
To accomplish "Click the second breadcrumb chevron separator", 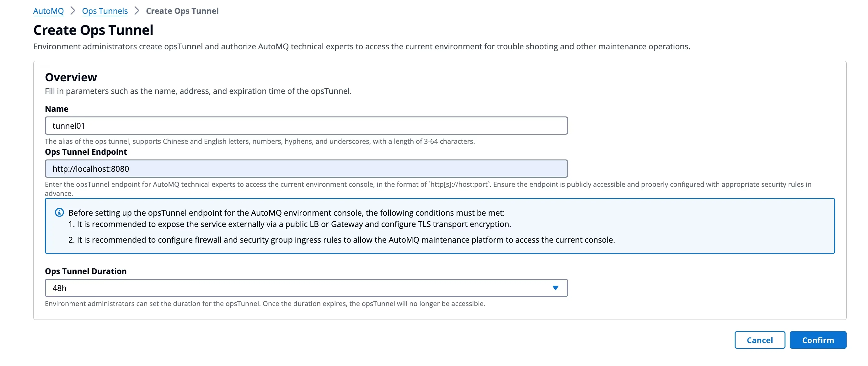I will (137, 11).
